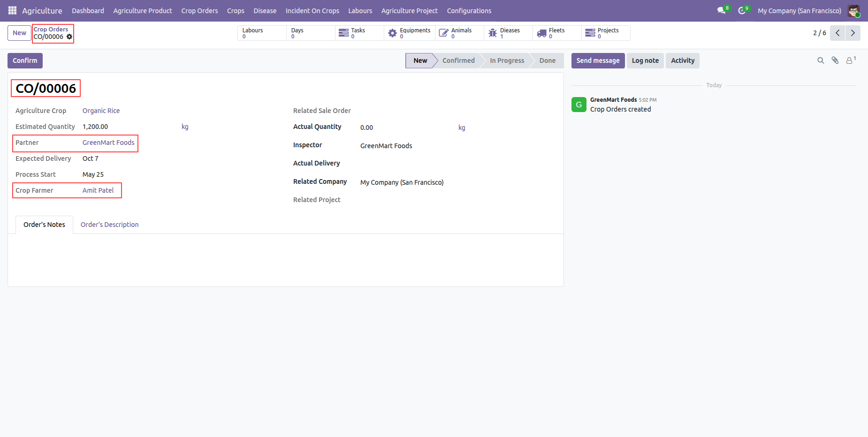Open Configurations menu
The image size is (868, 437).
pos(469,10)
